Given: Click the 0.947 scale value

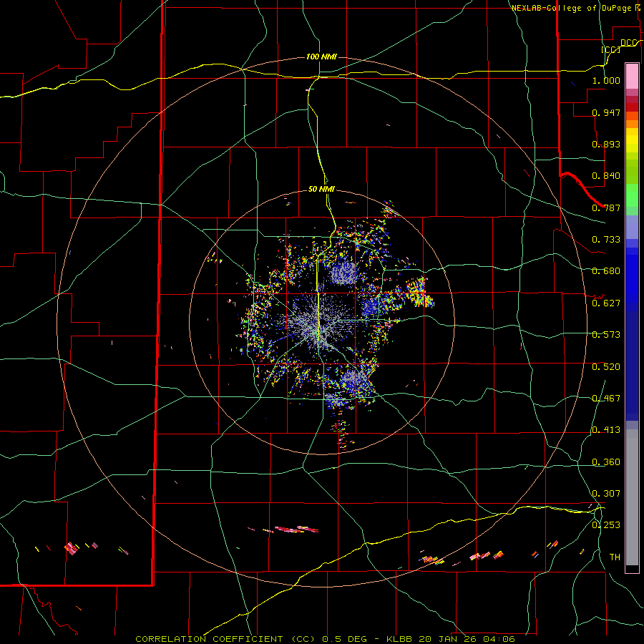Looking at the screenshot, I should 606,112.
